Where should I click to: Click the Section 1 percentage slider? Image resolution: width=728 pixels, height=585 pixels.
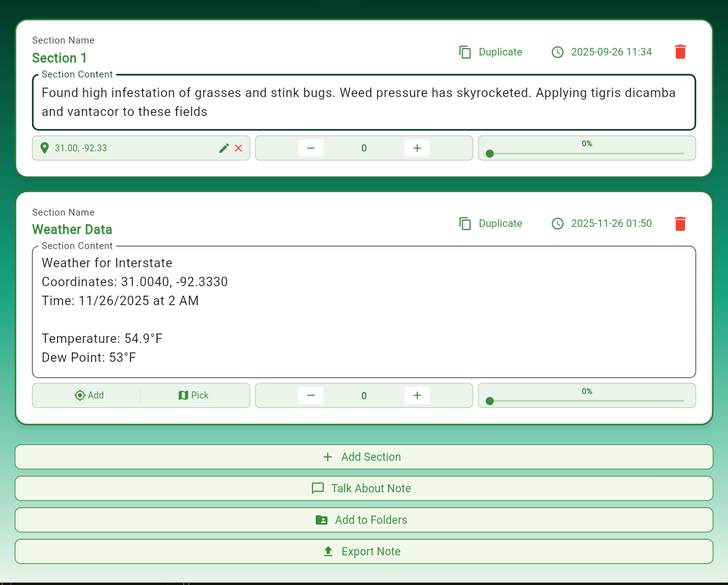point(586,153)
